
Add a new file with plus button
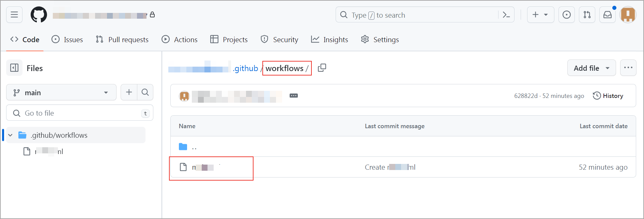click(129, 92)
